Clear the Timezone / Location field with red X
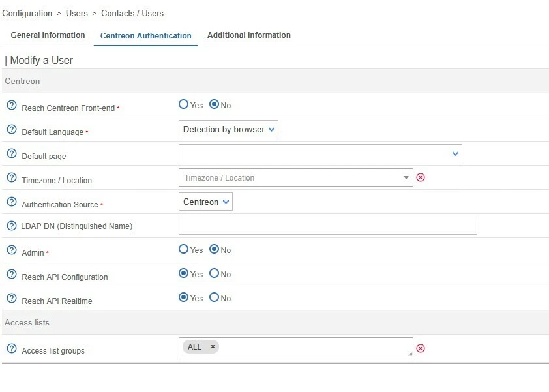549x392 pixels. pos(421,177)
